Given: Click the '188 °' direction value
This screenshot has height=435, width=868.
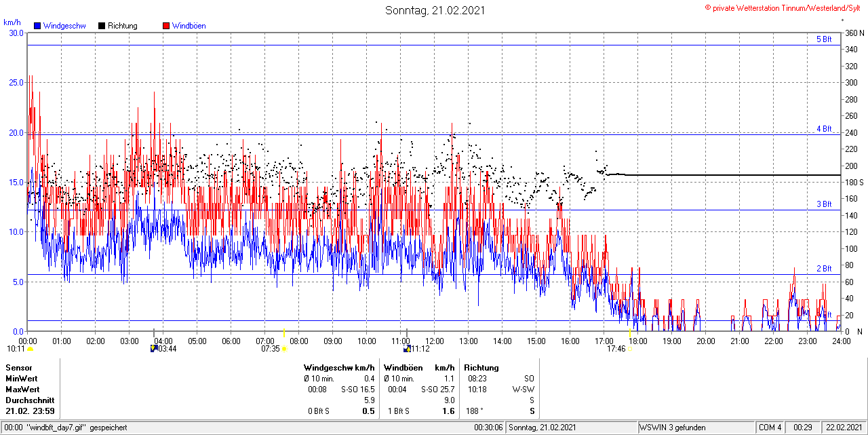Looking at the screenshot, I should pyautogui.click(x=475, y=411).
